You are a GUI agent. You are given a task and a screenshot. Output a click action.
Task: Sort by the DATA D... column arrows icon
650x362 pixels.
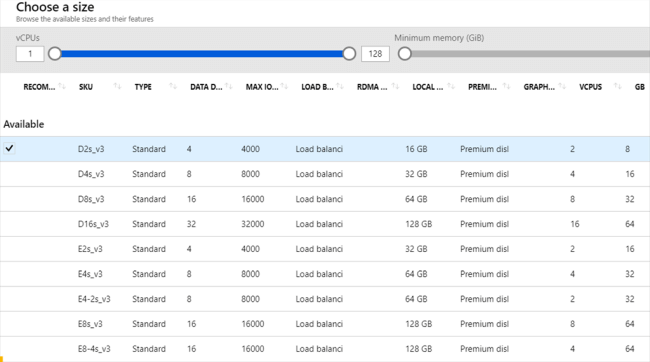click(x=229, y=86)
